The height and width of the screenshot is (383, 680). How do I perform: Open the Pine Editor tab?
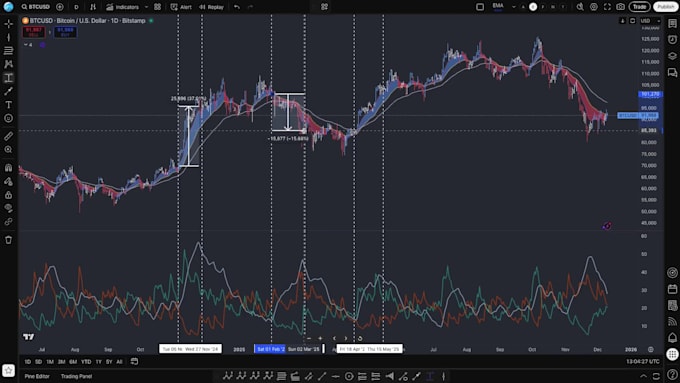click(37, 376)
